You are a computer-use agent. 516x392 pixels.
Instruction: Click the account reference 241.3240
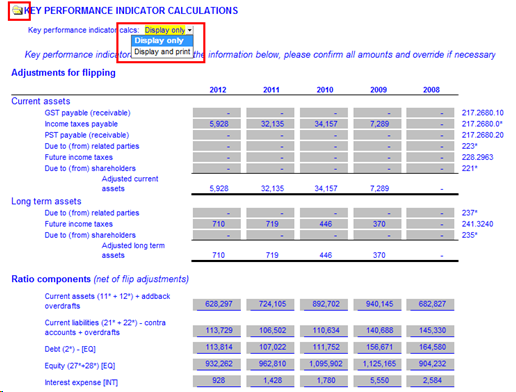[x=477, y=224]
